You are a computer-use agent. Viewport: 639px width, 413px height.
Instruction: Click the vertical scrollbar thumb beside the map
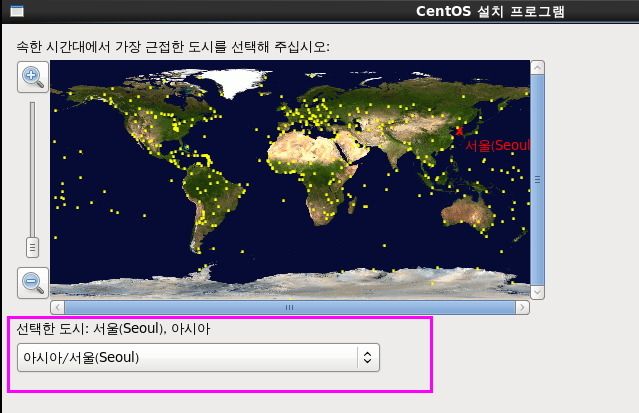[x=538, y=180]
